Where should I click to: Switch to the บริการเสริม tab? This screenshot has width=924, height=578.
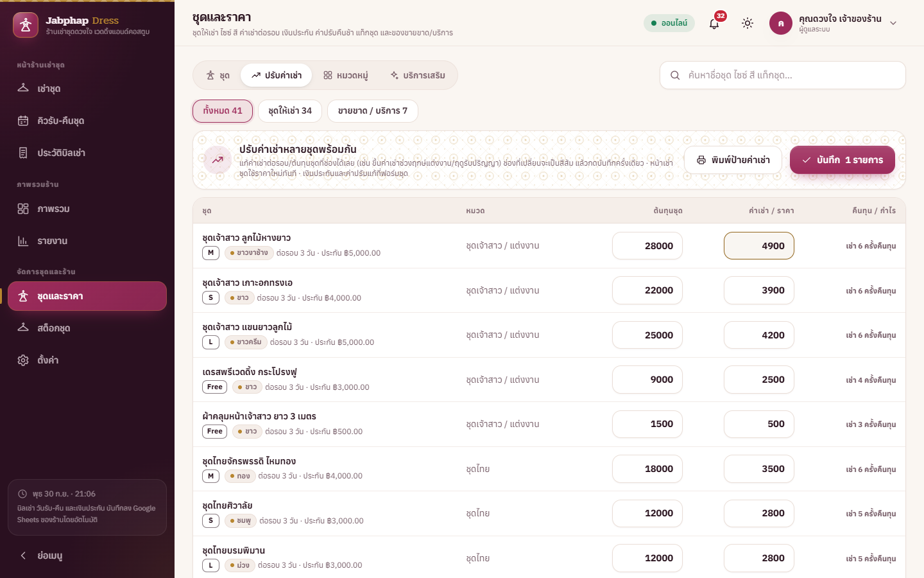point(418,75)
